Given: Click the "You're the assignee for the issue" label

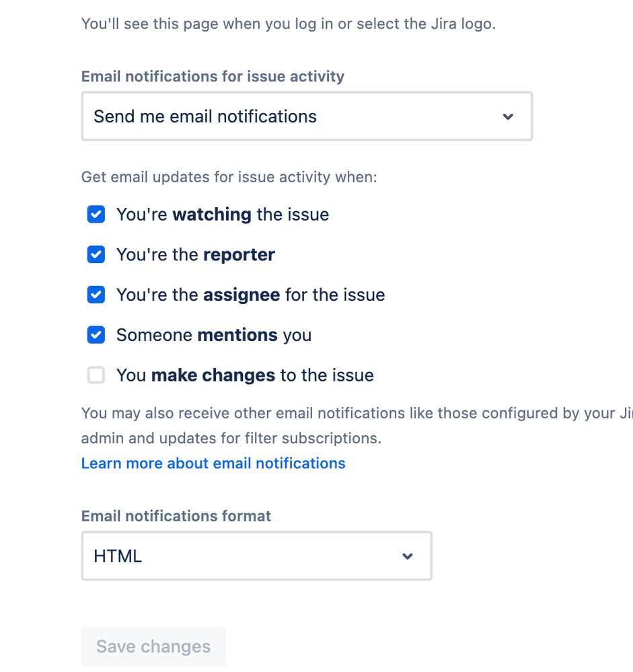Looking at the screenshot, I should [250, 295].
